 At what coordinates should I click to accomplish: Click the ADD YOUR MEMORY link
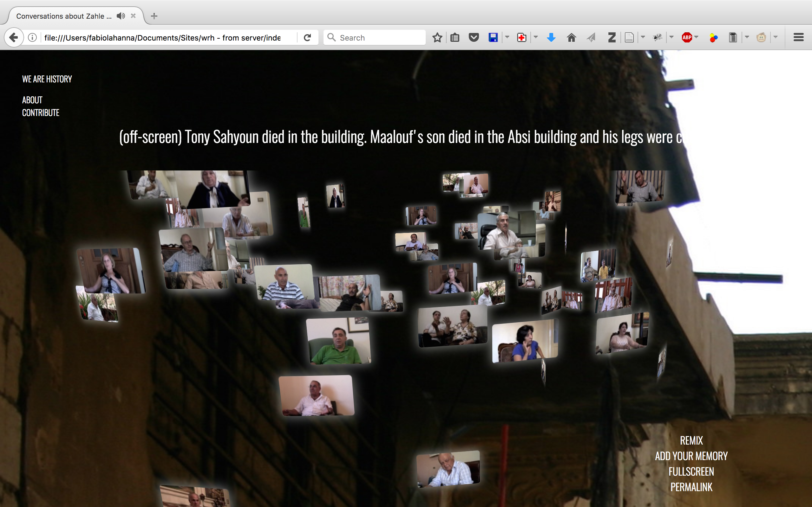[x=691, y=456]
